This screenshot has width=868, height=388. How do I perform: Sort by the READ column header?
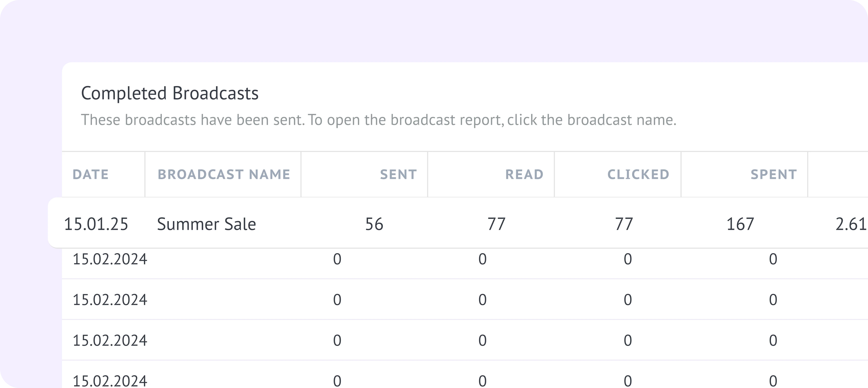coord(524,174)
